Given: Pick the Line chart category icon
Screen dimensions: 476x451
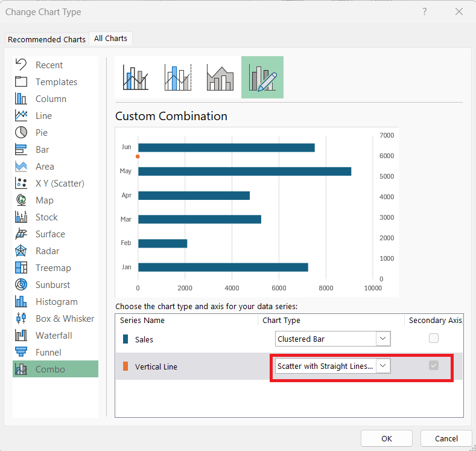Looking at the screenshot, I should (21, 116).
